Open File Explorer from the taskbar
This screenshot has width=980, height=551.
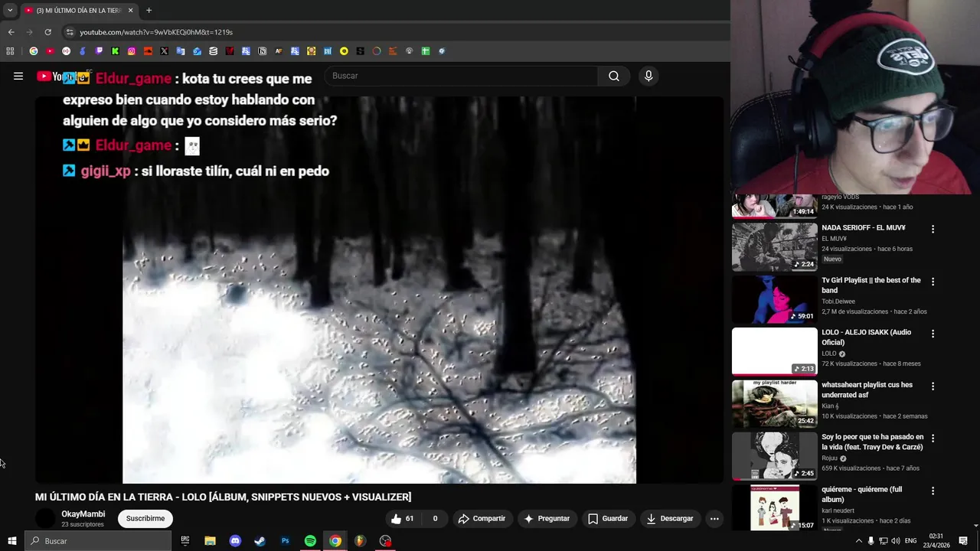(210, 541)
